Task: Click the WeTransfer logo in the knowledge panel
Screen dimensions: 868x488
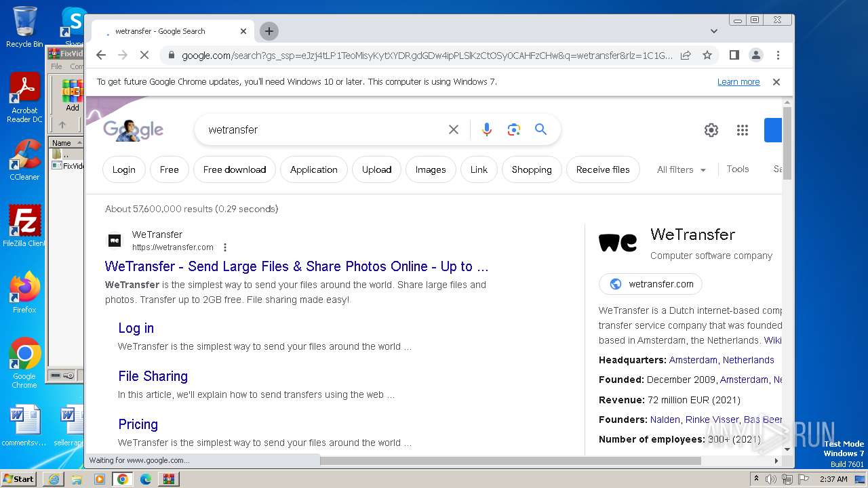Action: [x=618, y=243]
